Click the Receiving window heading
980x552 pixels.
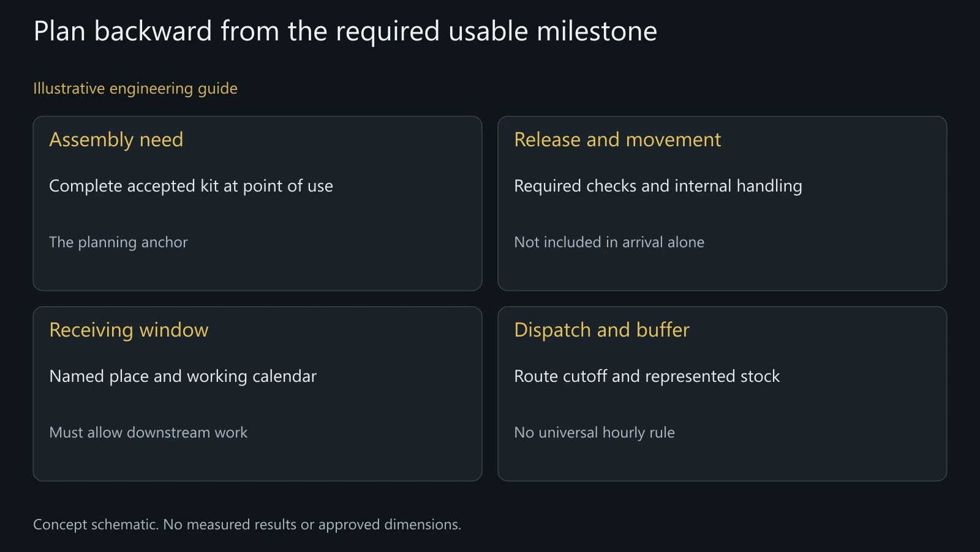coord(129,330)
